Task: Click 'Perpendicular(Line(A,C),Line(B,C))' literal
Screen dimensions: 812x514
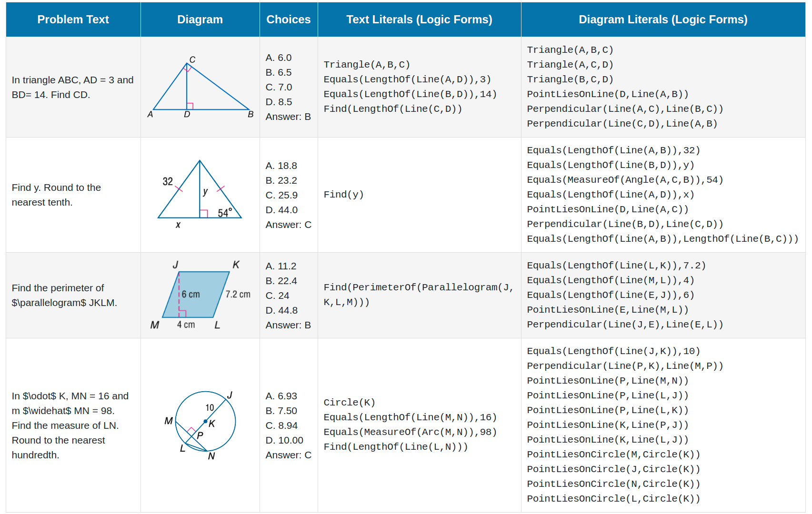Action: pyautogui.click(x=625, y=109)
